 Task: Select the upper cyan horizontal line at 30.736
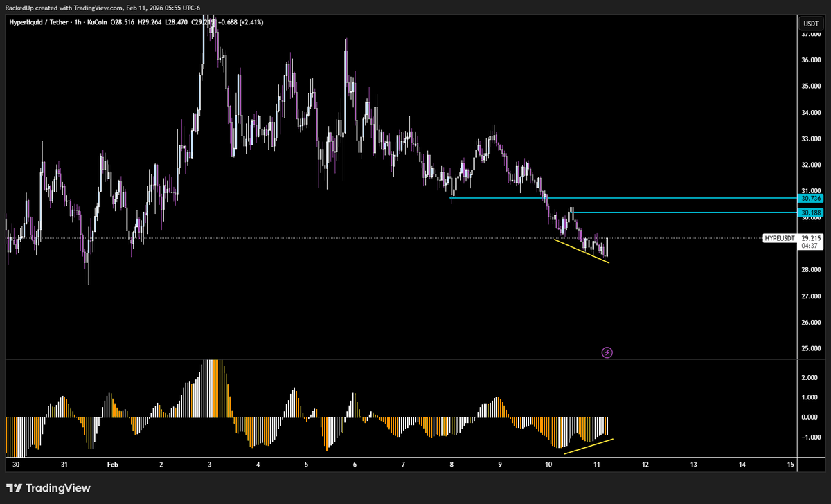tap(623, 199)
